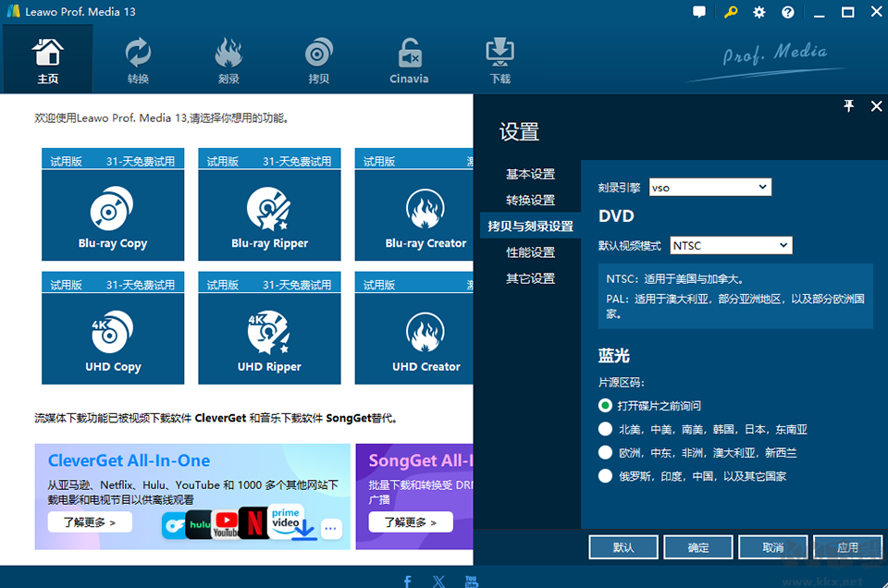Image resolution: width=888 pixels, height=588 pixels.
Task: Click the 片源区码 label
Action: 622,383
